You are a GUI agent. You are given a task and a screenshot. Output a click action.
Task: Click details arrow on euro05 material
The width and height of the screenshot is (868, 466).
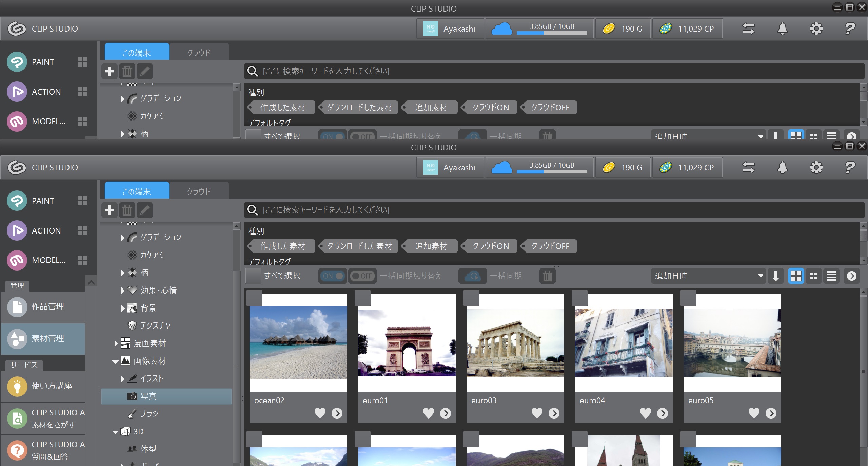pos(771,413)
